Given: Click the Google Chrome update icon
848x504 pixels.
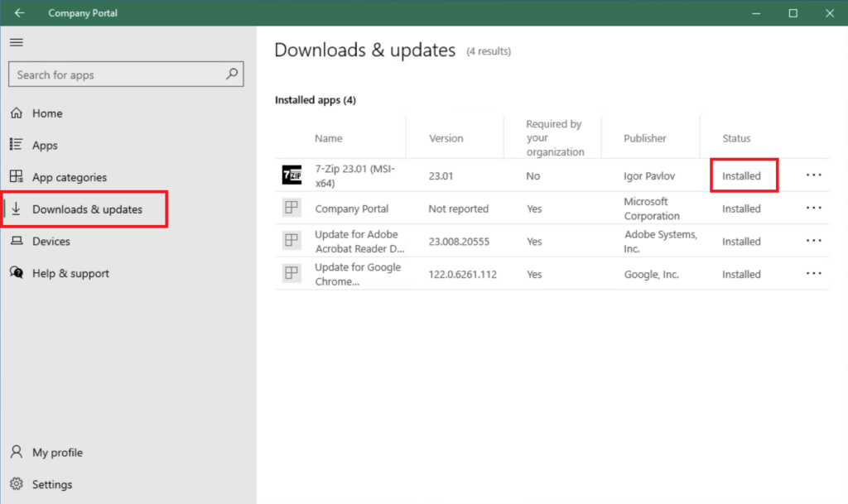Looking at the screenshot, I should tap(291, 274).
